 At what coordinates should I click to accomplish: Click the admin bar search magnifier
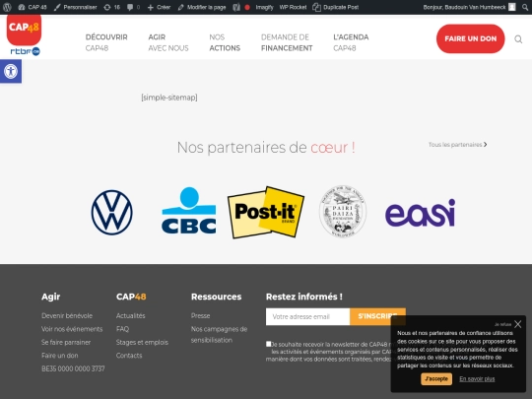[525, 7]
